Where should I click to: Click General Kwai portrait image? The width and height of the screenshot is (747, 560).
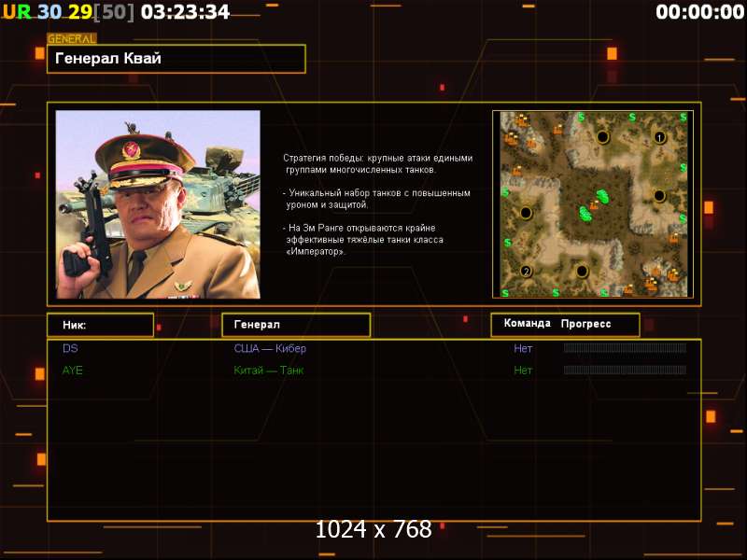click(158, 204)
